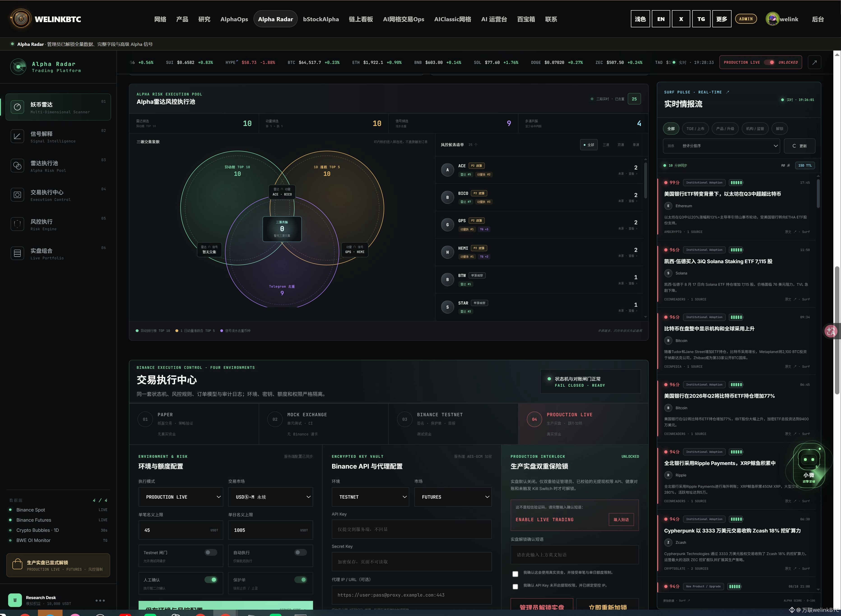Image resolution: width=841 pixels, height=616 pixels.
Task: Click the 交易执行中心 sidebar icon
Action: pyautogui.click(x=17, y=195)
